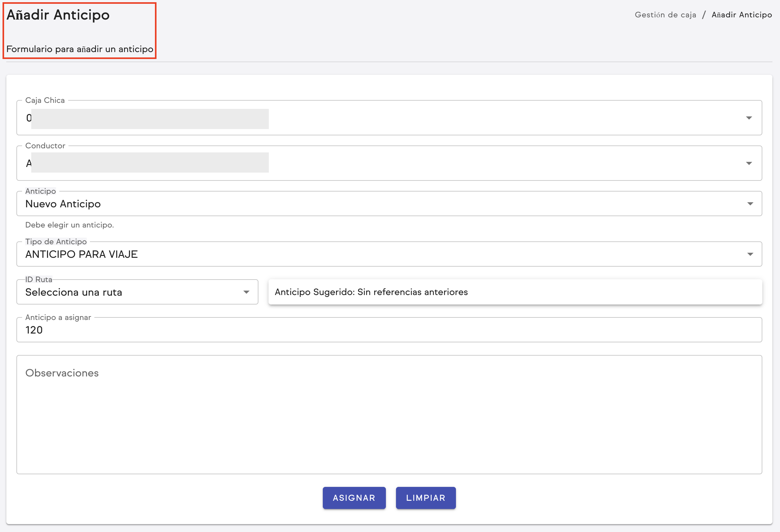The width and height of the screenshot is (780, 532).
Task: Click the Conductor dropdown arrow
Action: point(749,163)
